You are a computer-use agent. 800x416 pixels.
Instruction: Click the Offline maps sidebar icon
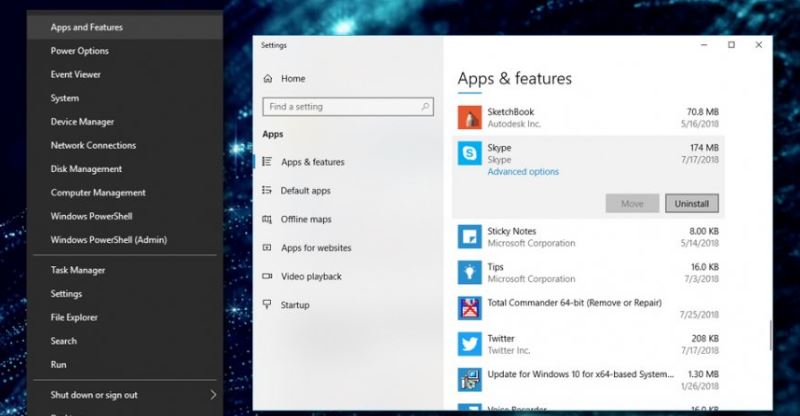click(x=267, y=219)
